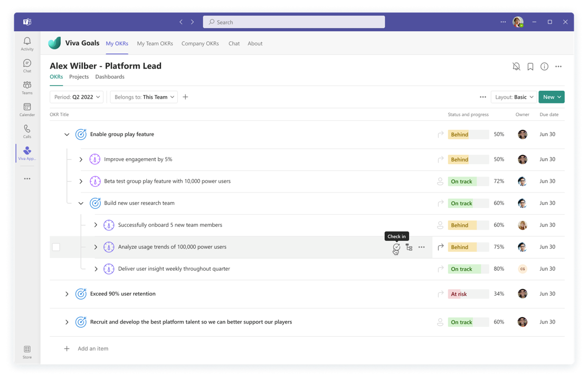Click the muted notifications bell icon
Viewport: 588px width, 380px height.
click(x=516, y=66)
